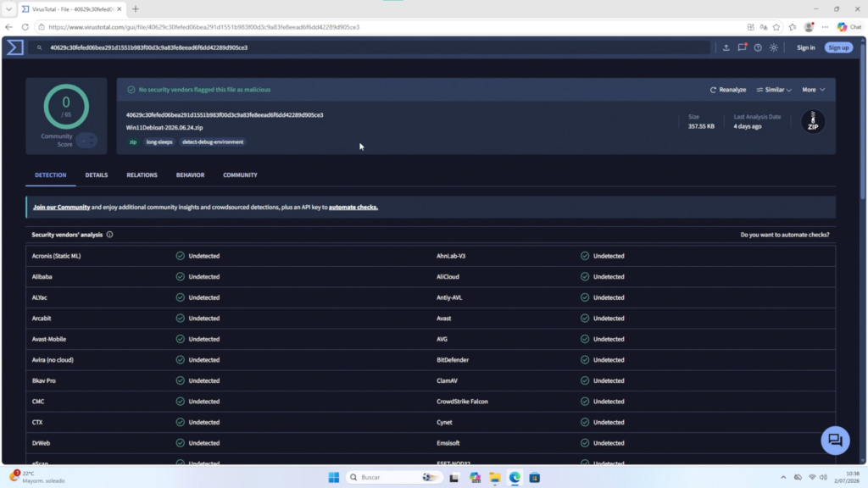Open Edge settings and more menu

coord(825,26)
